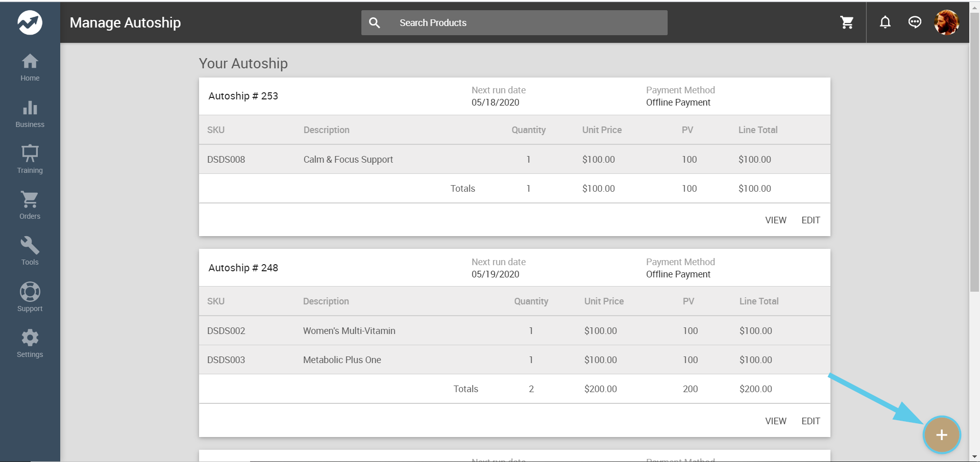This screenshot has width=980, height=462.
Task: Open the Orders page
Action: point(30,206)
